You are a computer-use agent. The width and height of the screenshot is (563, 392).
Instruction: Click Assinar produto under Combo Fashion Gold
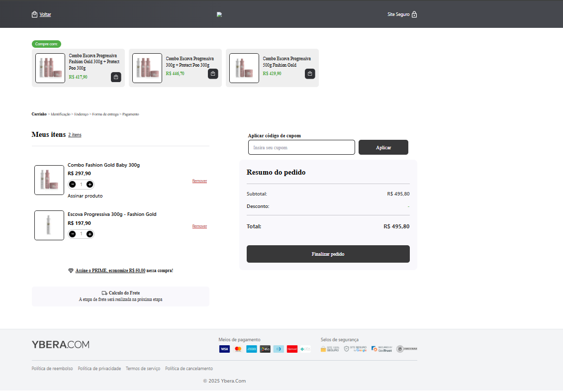pyautogui.click(x=85, y=196)
